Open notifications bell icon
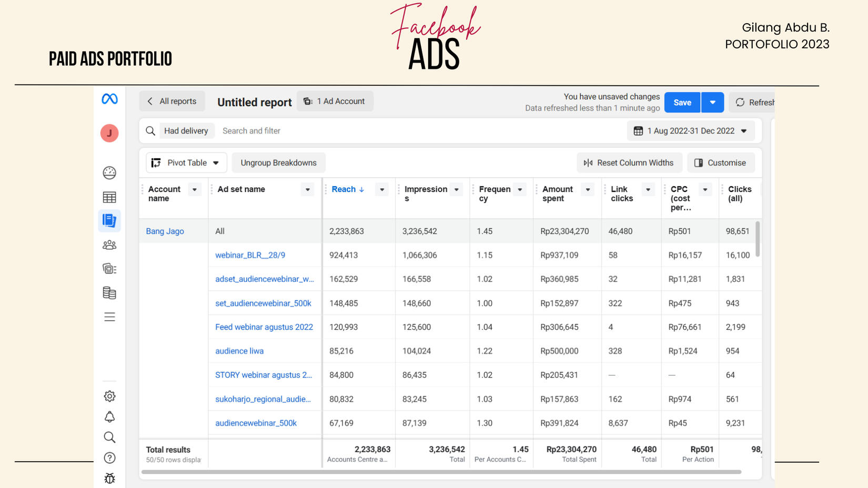This screenshot has width=868, height=488. coord(109,417)
